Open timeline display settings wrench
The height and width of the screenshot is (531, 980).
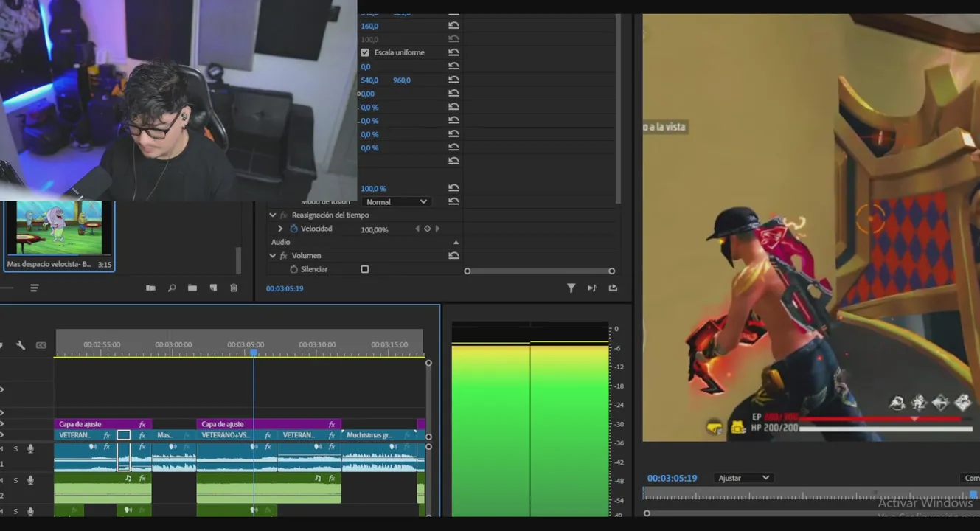pyautogui.click(x=21, y=345)
